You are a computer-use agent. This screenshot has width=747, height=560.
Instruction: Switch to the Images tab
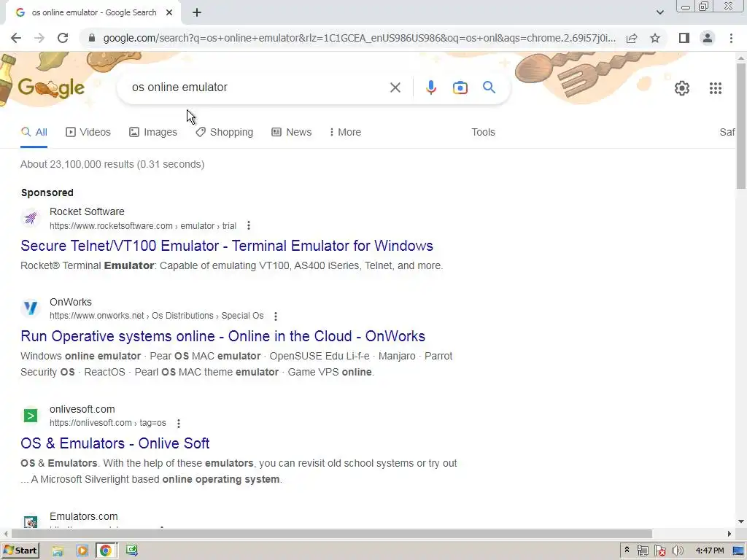coord(153,132)
